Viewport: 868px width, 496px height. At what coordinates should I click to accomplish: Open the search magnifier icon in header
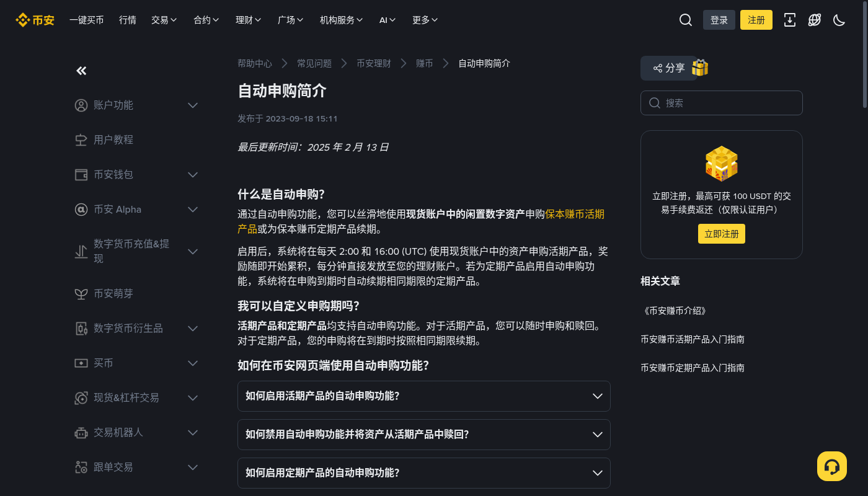685,20
